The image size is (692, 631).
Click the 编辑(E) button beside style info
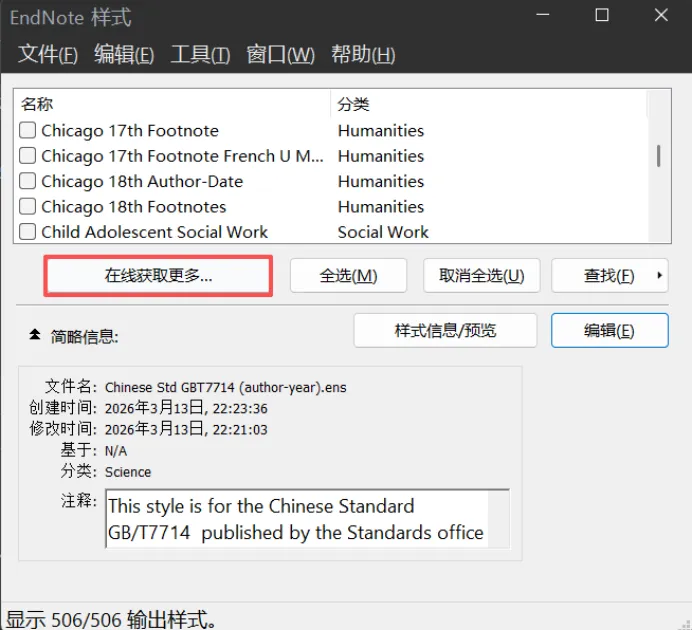coord(609,331)
